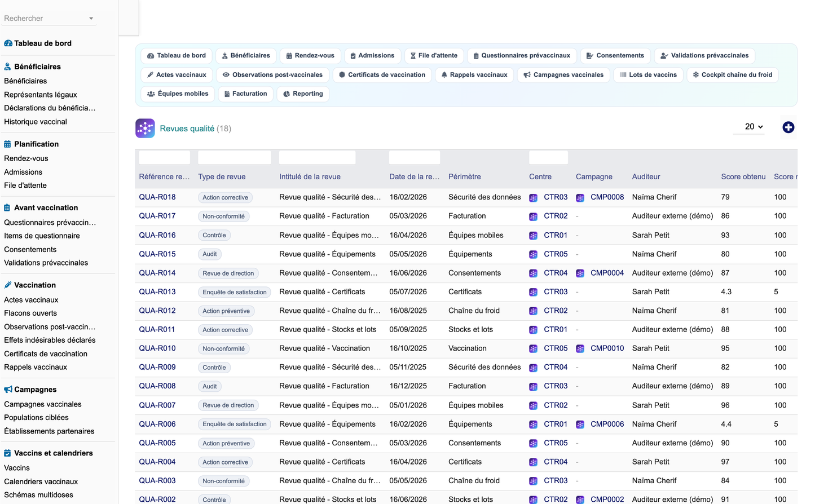Viewport: 815px width, 504px height.
Task: Sort by Score obtenu column header
Action: tap(743, 177)
